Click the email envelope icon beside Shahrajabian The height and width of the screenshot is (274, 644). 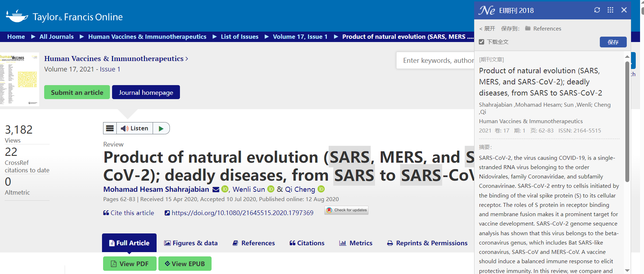pyautogui.click(x=216, y=189)
